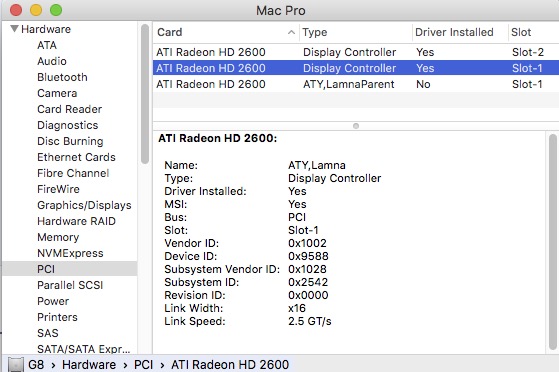This screenshot has height=372, width=559.
Task: Minimize the window with the yellow button
Action: click(36, 10)
